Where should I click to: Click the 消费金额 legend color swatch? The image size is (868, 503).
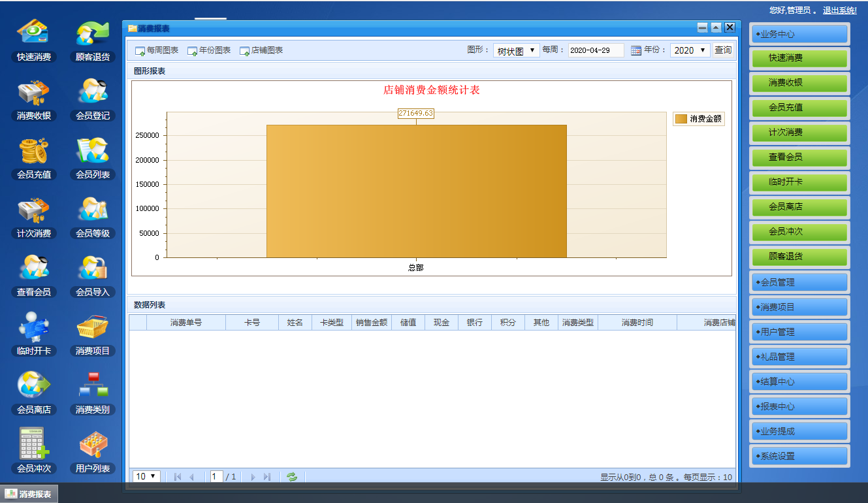coord(681,119)
